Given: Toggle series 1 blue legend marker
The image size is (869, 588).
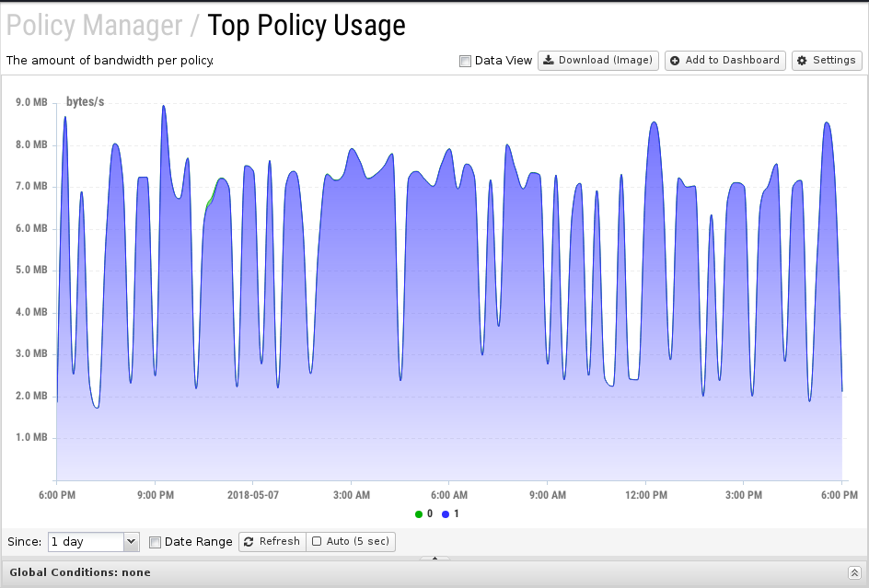Looking at the screenshot, I should point(445,514).
